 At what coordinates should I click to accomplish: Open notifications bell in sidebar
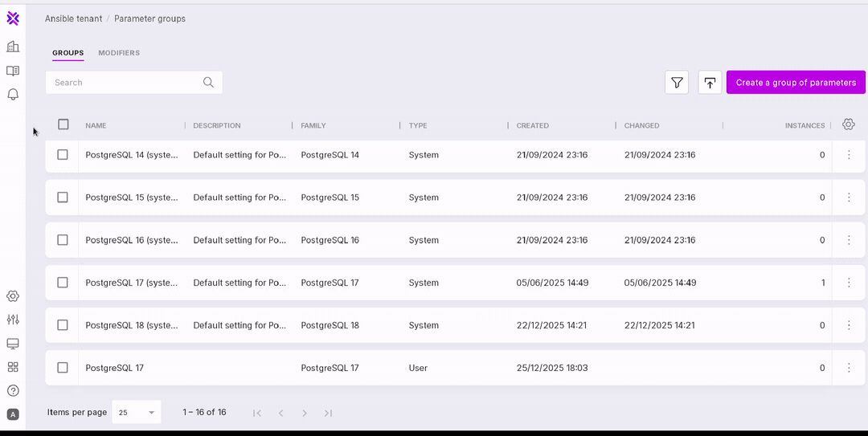13,95
